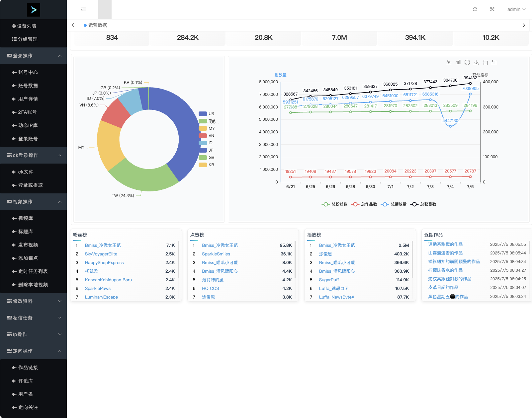Screen dimensions: 532x418
Task: Expand the 私信任务 sidebar section
Action: pos(33,318)
